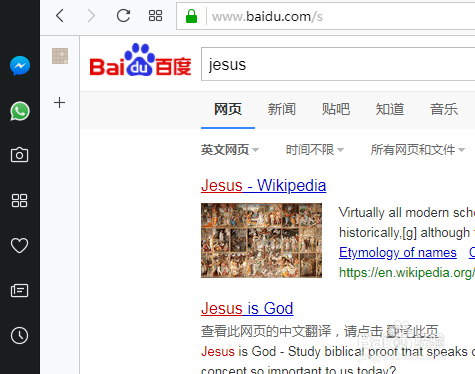Open the Etymology of names sublink
Viewport: 475px width, 374px height.
(398, 253)
